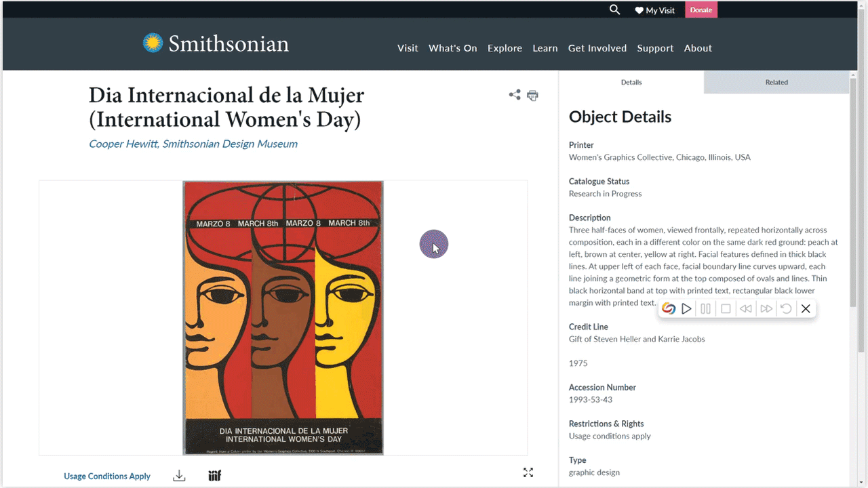Click the reader toolbar logo icon
This screenshot has width=868, height=488.
669,309
